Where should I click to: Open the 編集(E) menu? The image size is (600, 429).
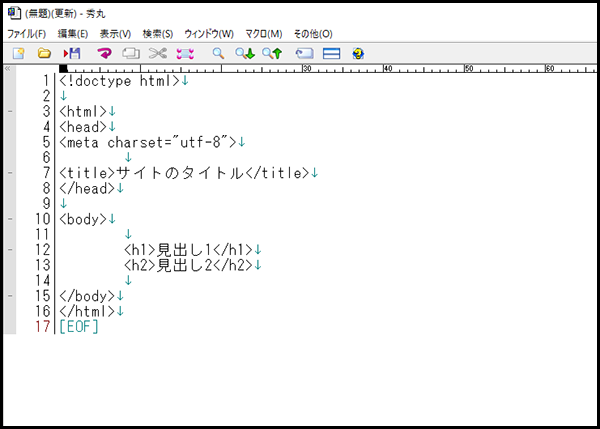tap(73, 33)
